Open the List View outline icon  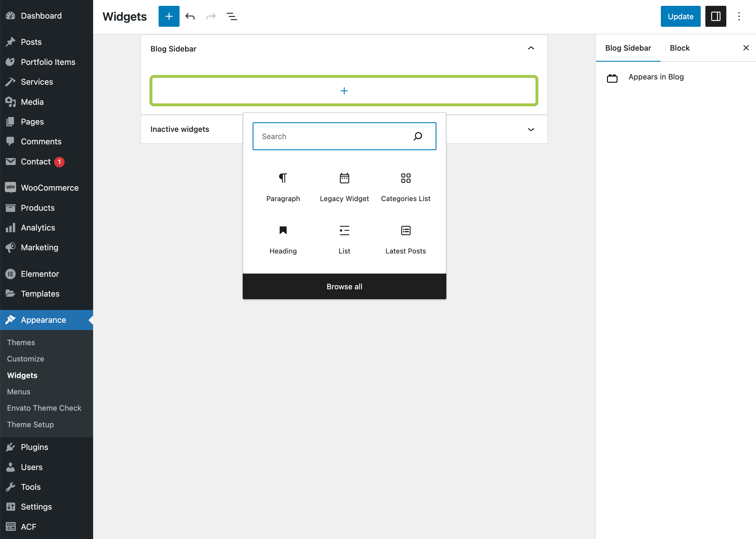click(232, 16)
